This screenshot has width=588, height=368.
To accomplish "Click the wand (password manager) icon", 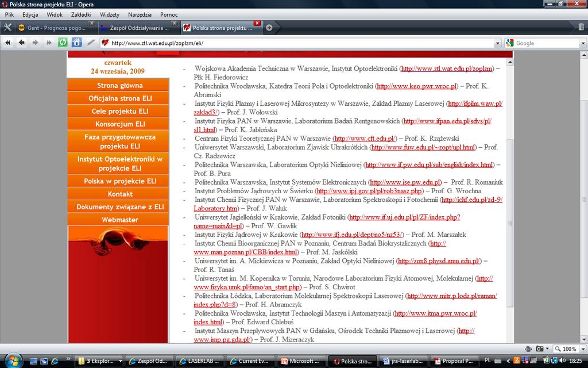I will pyautogui.click(x=90, y=43).
